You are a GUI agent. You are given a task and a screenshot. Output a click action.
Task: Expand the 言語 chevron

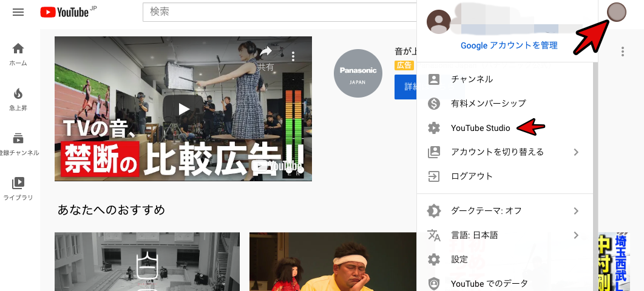coord(576,235)
